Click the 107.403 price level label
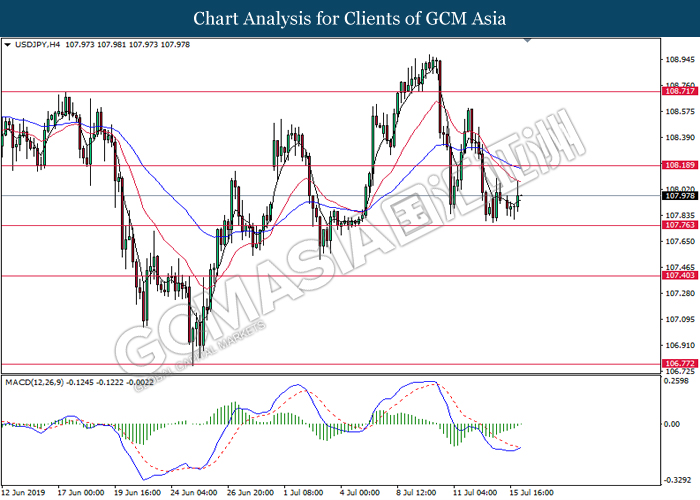The width and height of the screenshot is (700, 500). pos(680,275)
